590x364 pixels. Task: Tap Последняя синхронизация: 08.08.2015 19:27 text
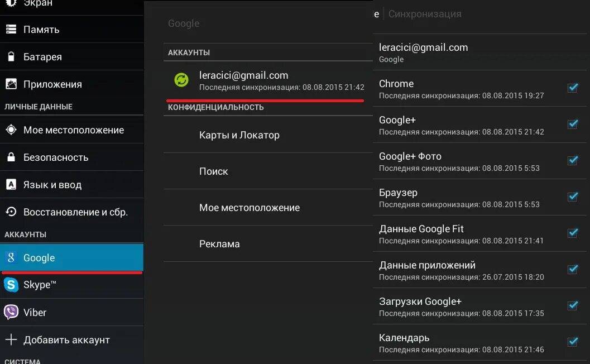461,95
